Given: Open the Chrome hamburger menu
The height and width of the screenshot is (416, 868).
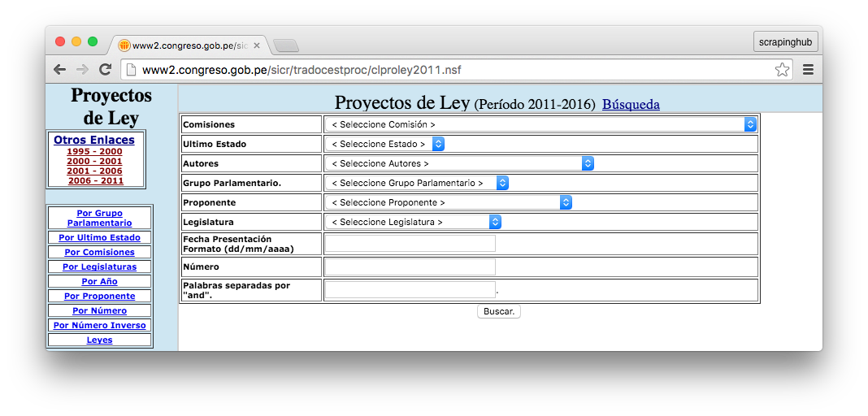Looking at the screenshot, I should [x=808, y=70].
